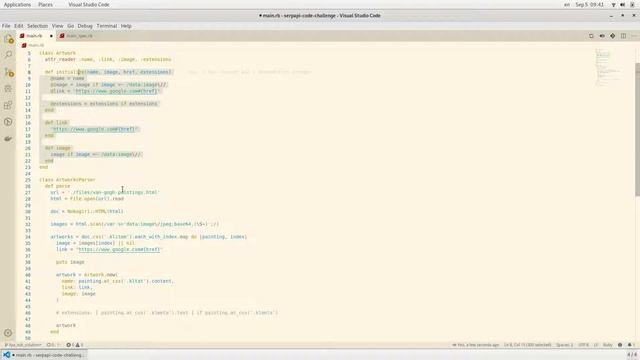Click the minimap code overview
The image size is (640, 360).
pos(609,67)
